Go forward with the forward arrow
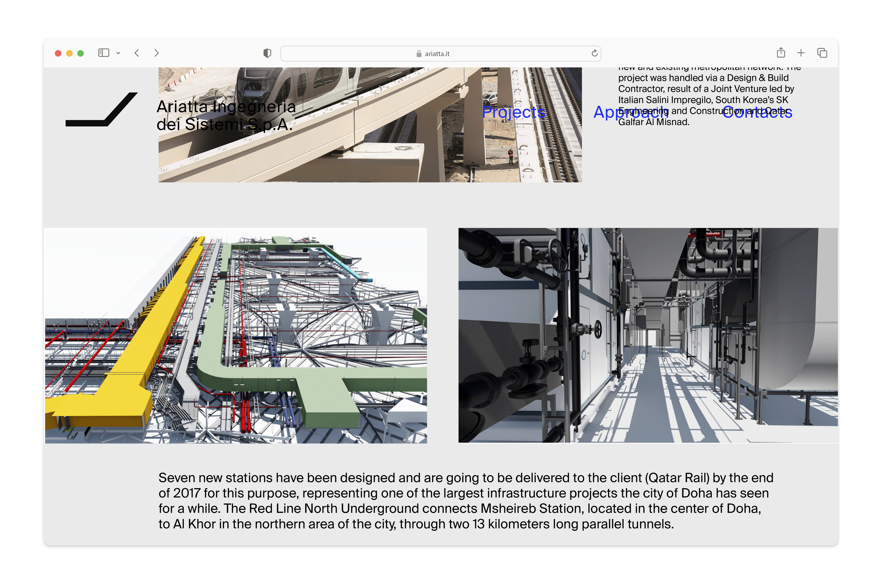This screenshot has width=882, height=588. pyautogui.click(x=157, y=53)
